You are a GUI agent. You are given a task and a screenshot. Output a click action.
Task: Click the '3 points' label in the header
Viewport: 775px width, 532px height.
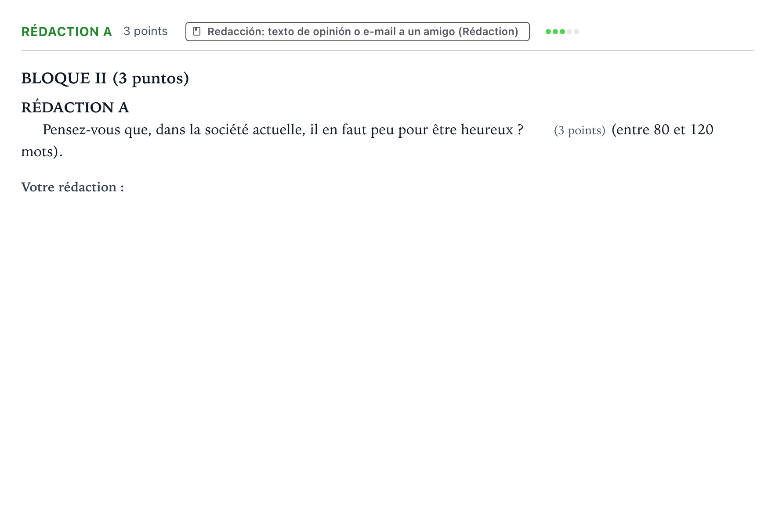tap(145, 32)
